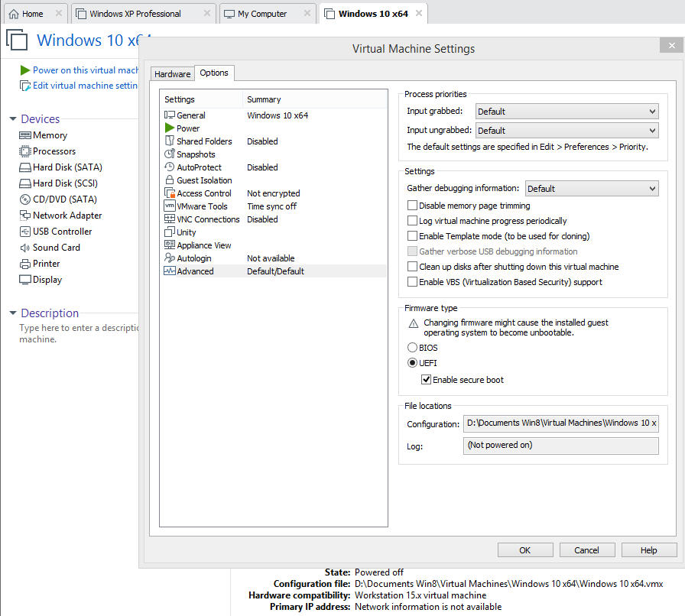Click the VNC Connections icon

tap(170, 219)
